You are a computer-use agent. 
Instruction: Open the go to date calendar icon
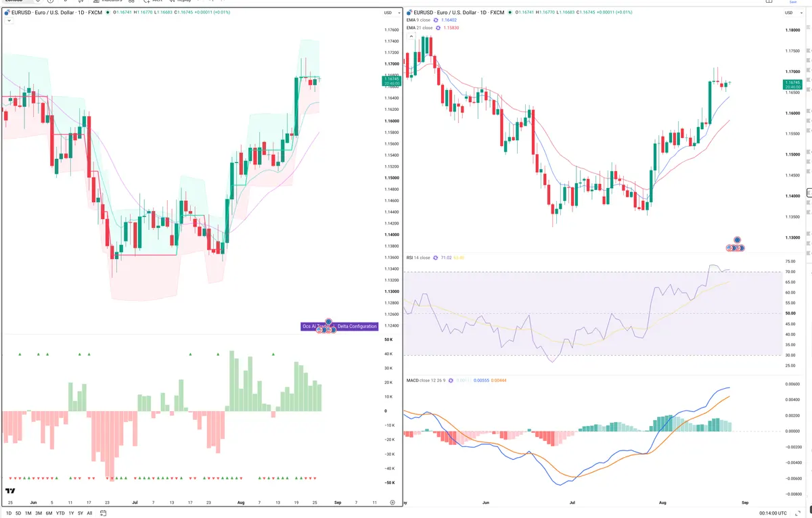(x=104, y=513)
